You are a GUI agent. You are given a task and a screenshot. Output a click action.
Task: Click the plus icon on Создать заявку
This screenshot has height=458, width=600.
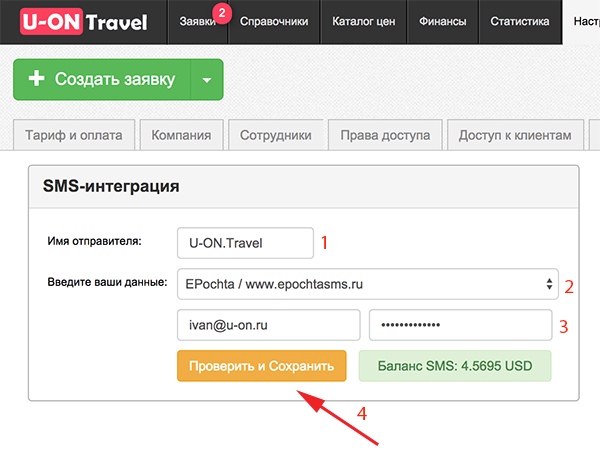[37, 79]
